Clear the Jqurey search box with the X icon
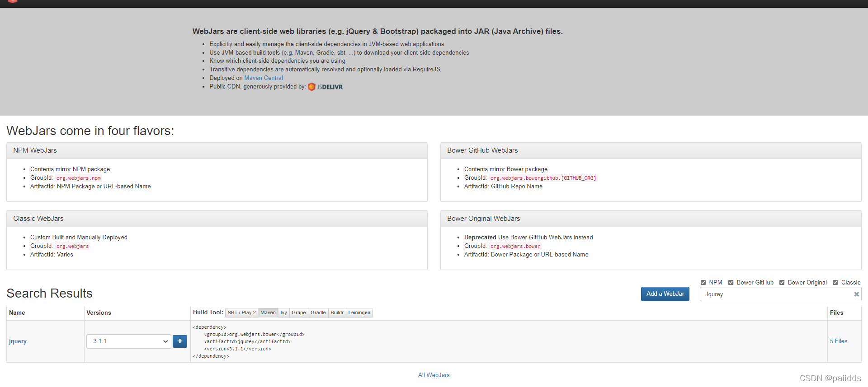This screenshot has width=868, height=387. (x=856, y=294)
